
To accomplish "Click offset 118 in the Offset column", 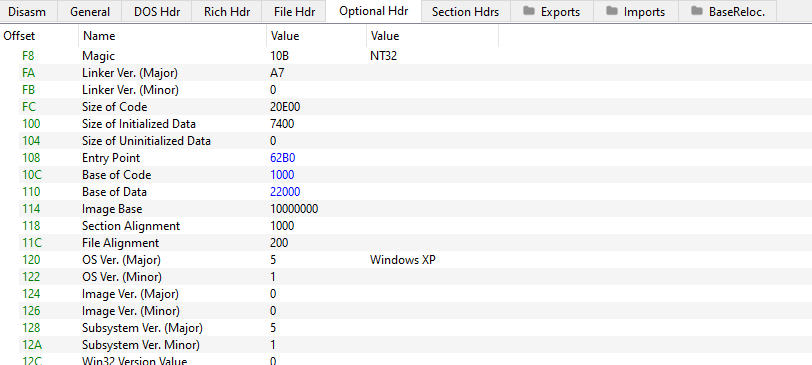I will (x=31, y=226).
